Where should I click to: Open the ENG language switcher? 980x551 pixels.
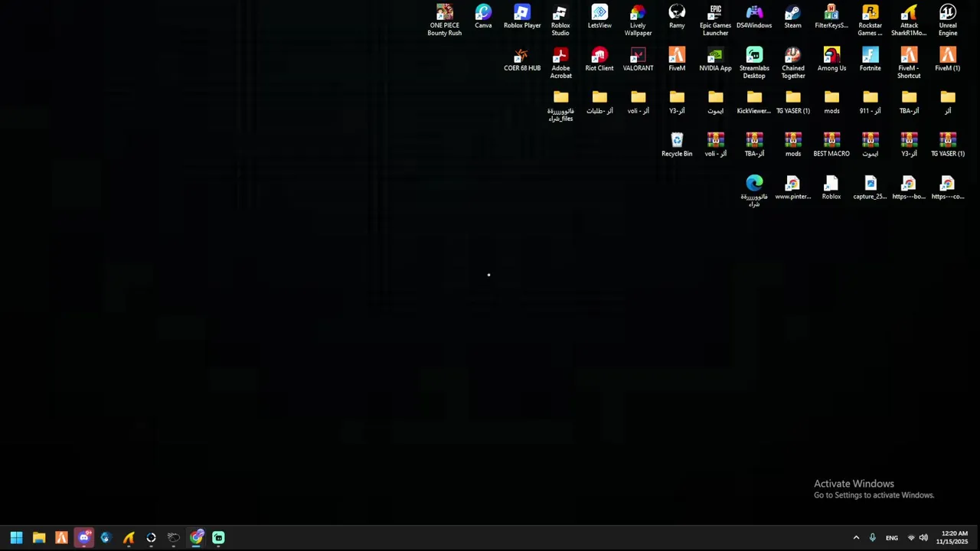pos(892,538)
